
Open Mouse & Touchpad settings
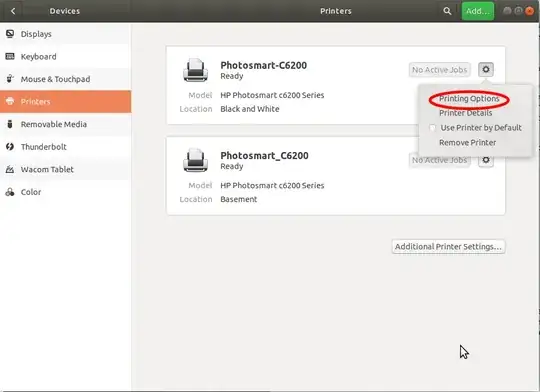pyautogui.click(x=65, y=79)
